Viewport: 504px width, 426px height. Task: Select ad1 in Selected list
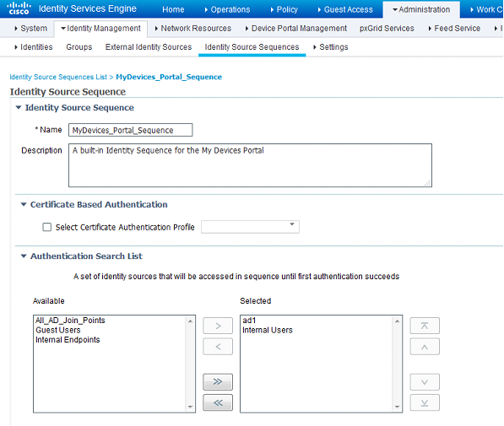pyautogui.click(x=249, y=321)
